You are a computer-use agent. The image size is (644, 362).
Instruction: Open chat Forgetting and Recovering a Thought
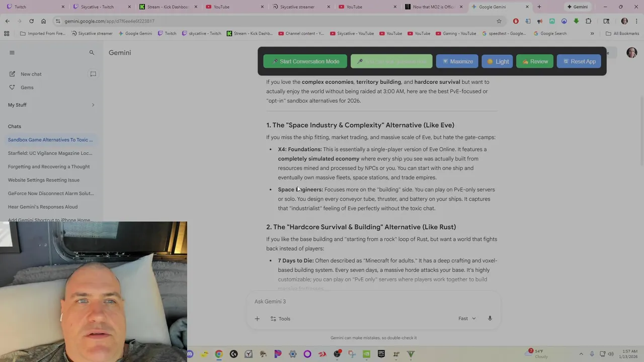point(49,167)
